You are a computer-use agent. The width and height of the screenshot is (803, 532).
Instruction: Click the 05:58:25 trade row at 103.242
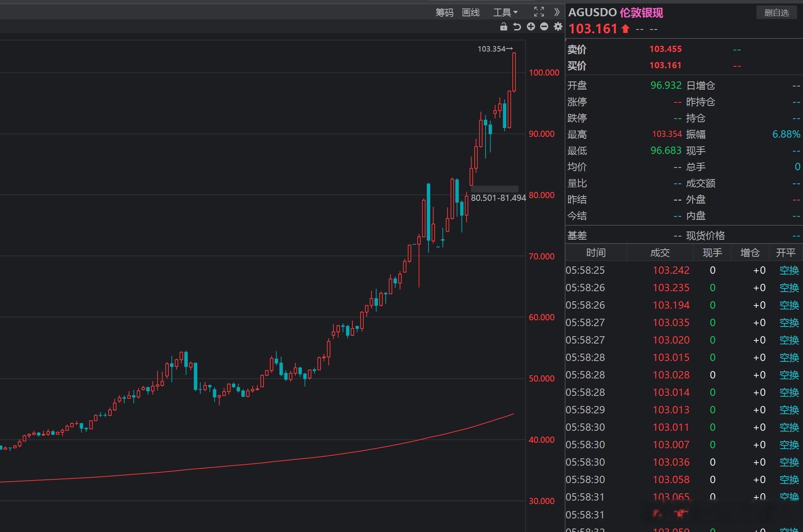pos(671,270)
